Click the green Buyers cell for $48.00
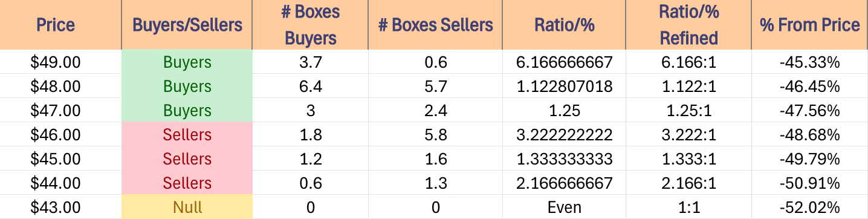Viewport: 868px width, 219px height. [x=187, y=87]
